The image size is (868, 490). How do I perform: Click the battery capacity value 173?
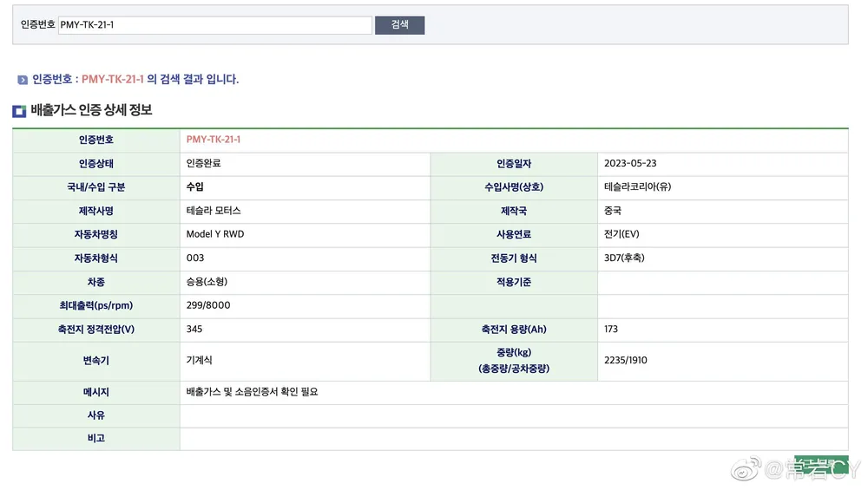pos(610,329)
